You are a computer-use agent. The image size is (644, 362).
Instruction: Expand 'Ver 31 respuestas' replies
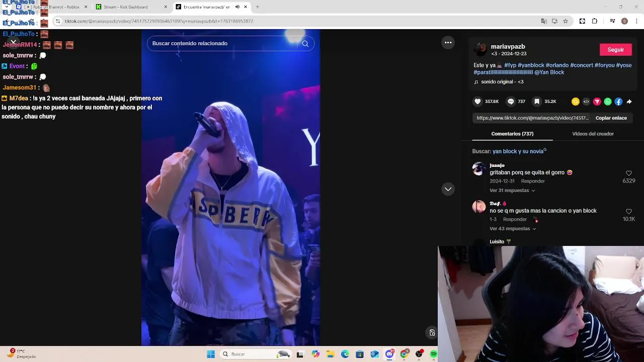click(x=512, y=191)
